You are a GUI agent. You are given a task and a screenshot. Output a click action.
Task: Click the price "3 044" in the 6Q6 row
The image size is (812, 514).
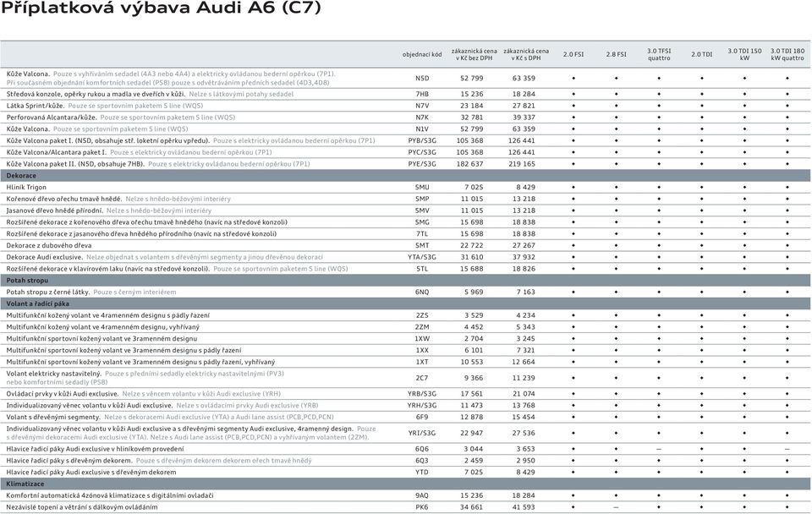coord(474,449)
